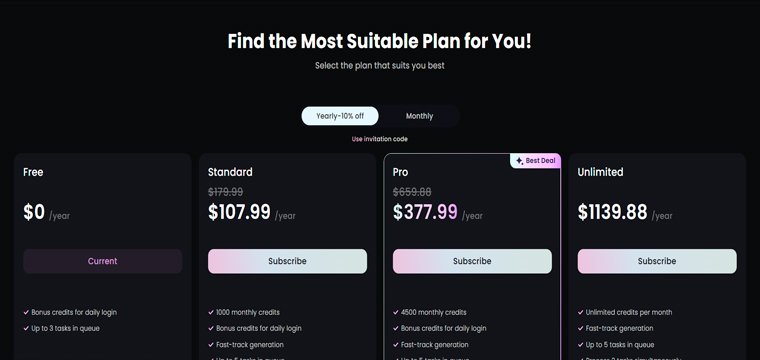Viewport: 760px width, 360px height.
Task: Subscribe to the Pro plan
Action: [472, 261]
